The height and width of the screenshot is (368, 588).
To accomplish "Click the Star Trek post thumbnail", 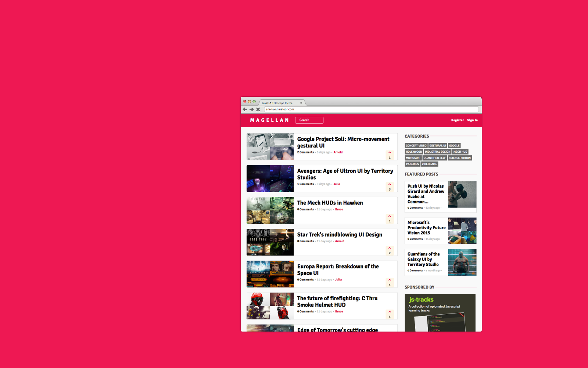I will click(270, 242).
